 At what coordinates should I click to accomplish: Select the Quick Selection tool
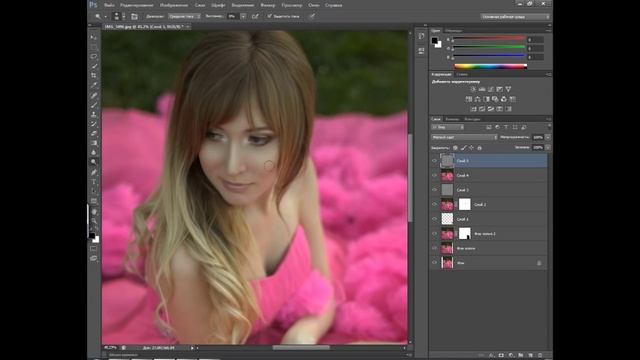tap(94, 66)
